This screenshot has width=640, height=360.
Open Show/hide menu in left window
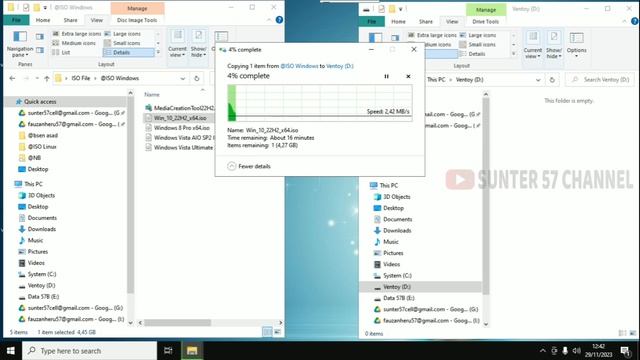pos(198,44)
